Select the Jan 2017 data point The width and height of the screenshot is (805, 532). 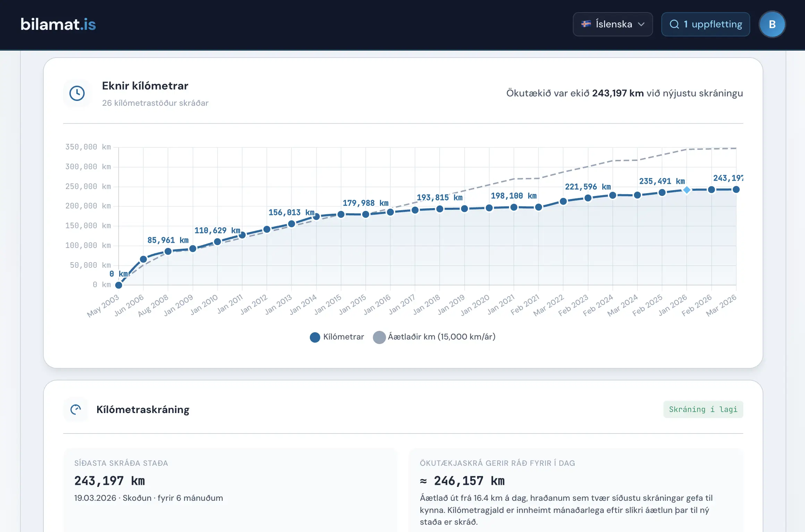pyautogui.click(x=415, y=210)
